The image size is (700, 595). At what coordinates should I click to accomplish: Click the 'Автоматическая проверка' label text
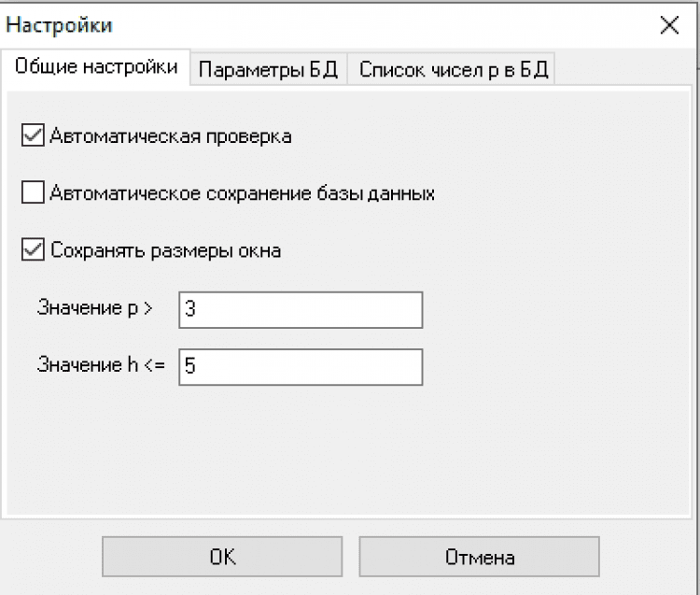(171, 136)
